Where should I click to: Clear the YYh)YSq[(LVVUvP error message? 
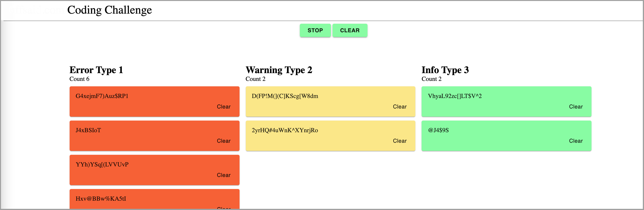coord(223,175)
